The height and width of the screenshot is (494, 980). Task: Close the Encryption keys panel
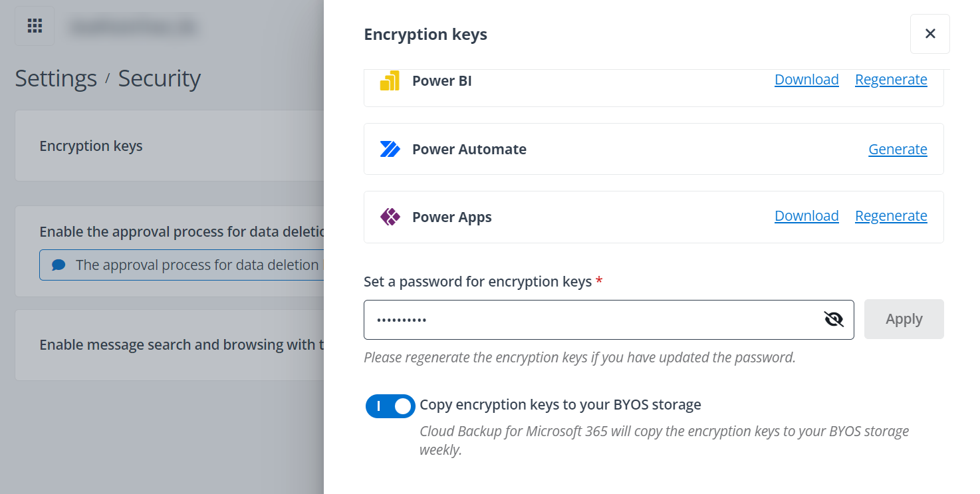point(929,34)
